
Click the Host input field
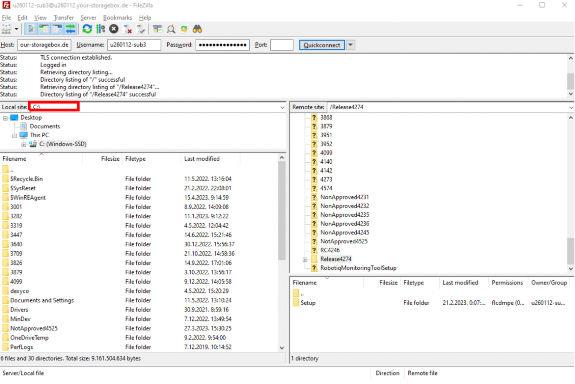pyautogui.click(x=44, y=45)
